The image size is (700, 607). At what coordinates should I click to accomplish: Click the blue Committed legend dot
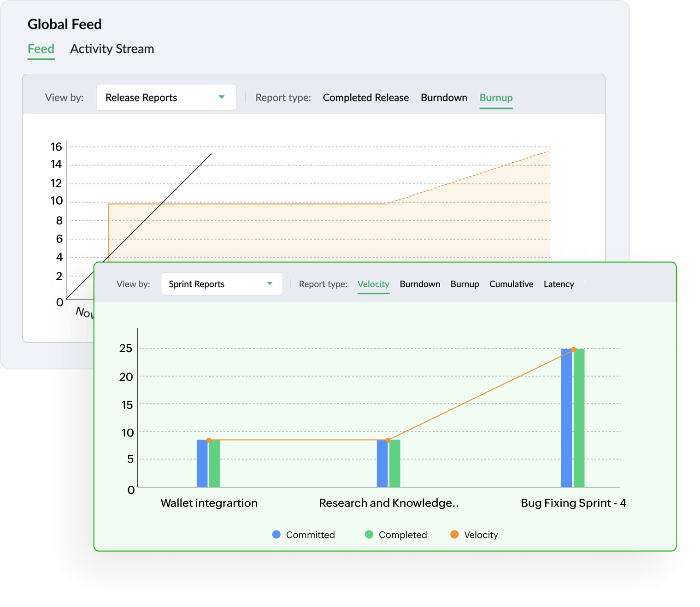coord(276,535)
